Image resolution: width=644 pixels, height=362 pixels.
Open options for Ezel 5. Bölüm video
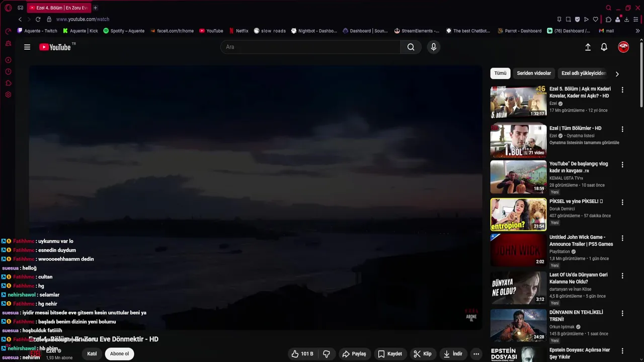[622, 90]
